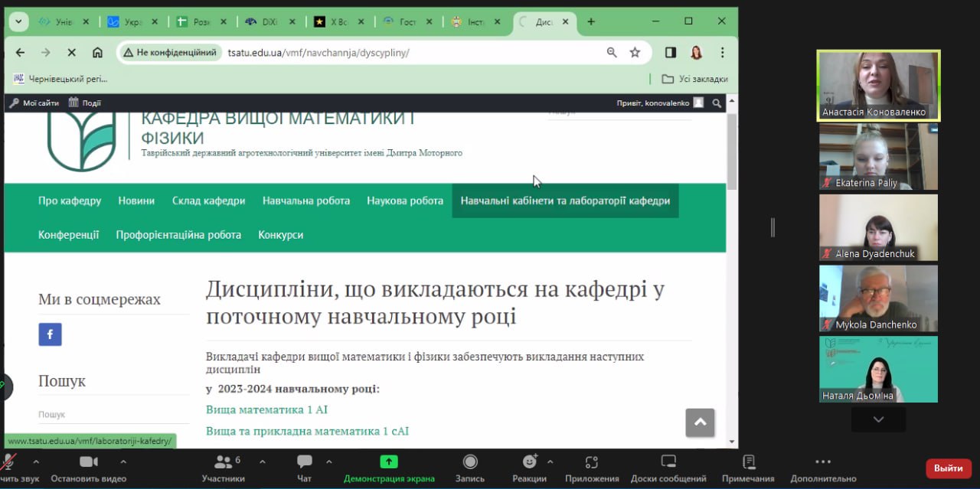Open the Вища математика 1 АІ link
Viewport: 980px width, 489px height.
266,410
